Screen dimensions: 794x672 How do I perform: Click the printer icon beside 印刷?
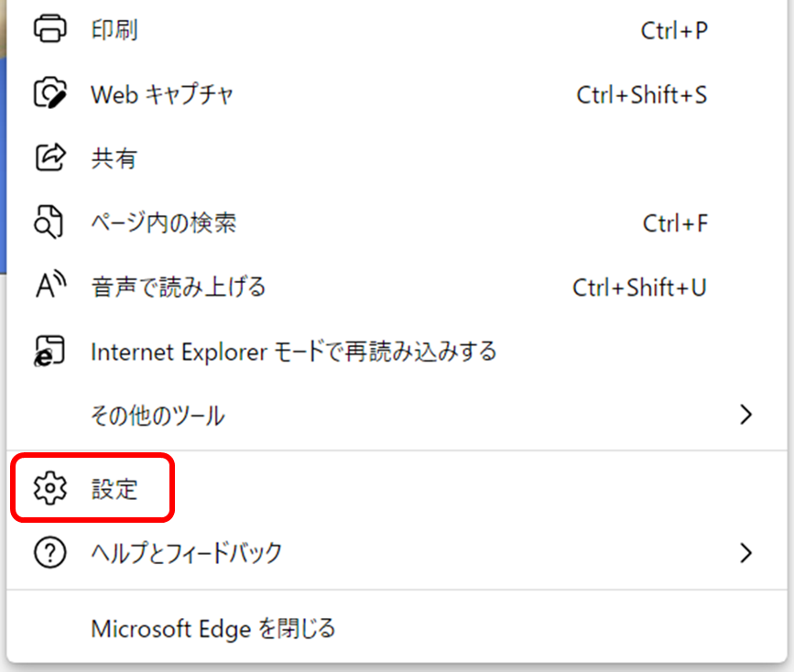(x=49, y=29)
